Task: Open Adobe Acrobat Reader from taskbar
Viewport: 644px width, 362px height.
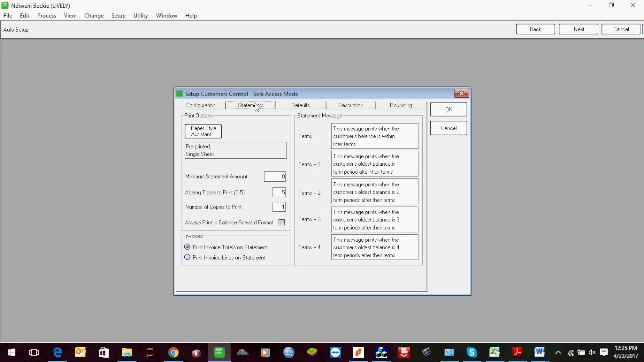Action: pos(517,353)
